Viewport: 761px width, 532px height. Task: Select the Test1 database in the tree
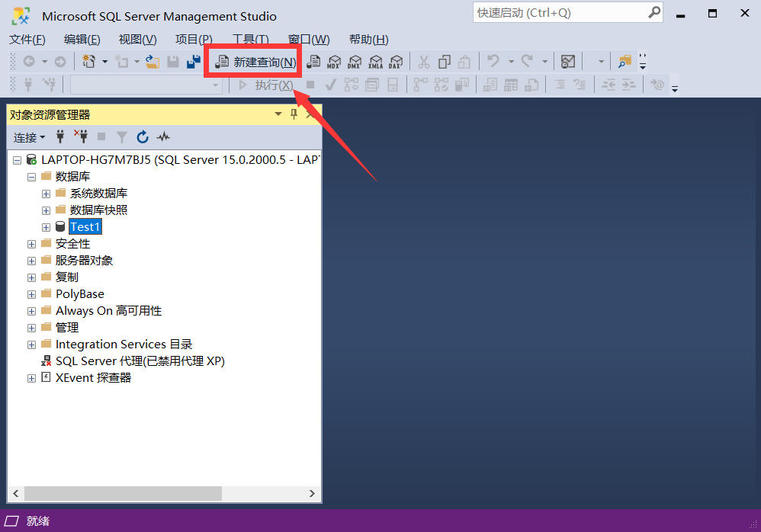85,227
